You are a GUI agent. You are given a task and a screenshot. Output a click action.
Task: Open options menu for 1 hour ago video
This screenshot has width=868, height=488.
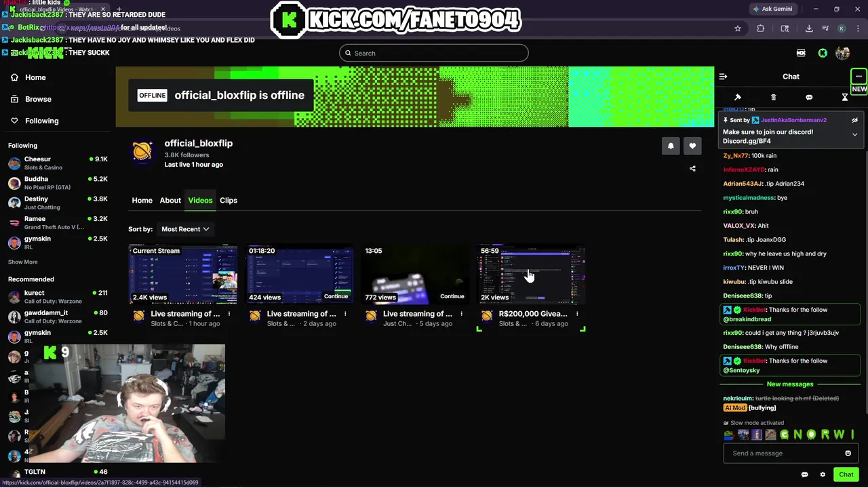pyautogui.click(x=229, y=314)
